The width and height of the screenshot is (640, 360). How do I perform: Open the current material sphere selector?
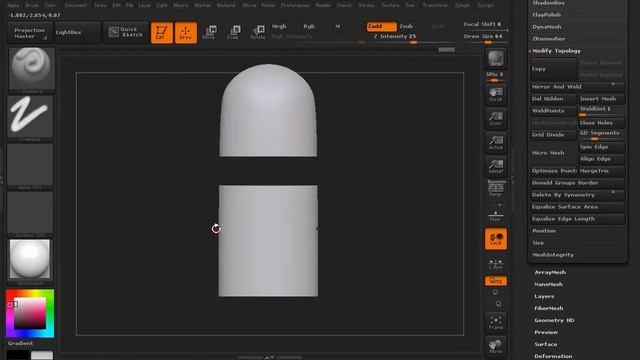[30, 262]
